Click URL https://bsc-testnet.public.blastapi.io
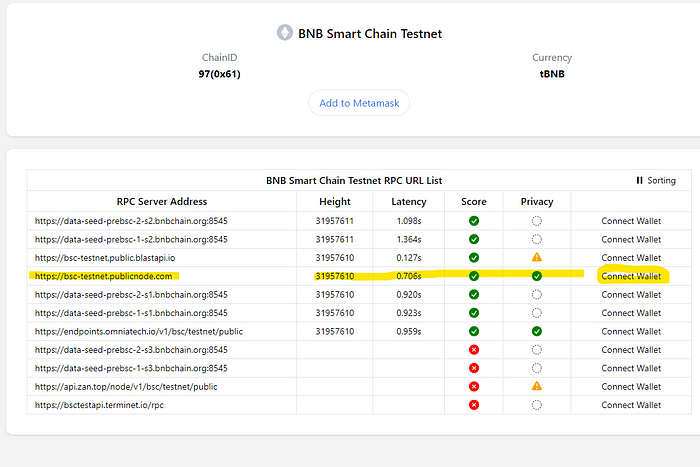Viewport: 700px width, 467px height. [x=105, y=258]
